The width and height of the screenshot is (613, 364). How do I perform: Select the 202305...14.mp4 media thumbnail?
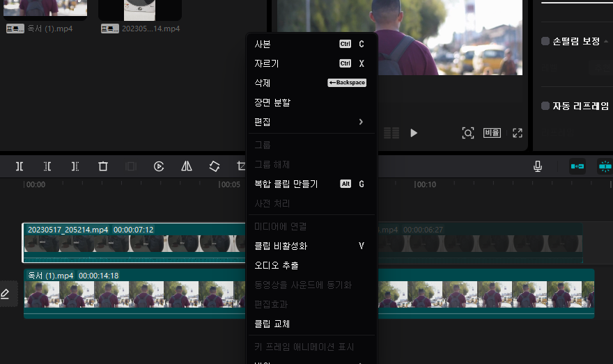click(139, 10)
